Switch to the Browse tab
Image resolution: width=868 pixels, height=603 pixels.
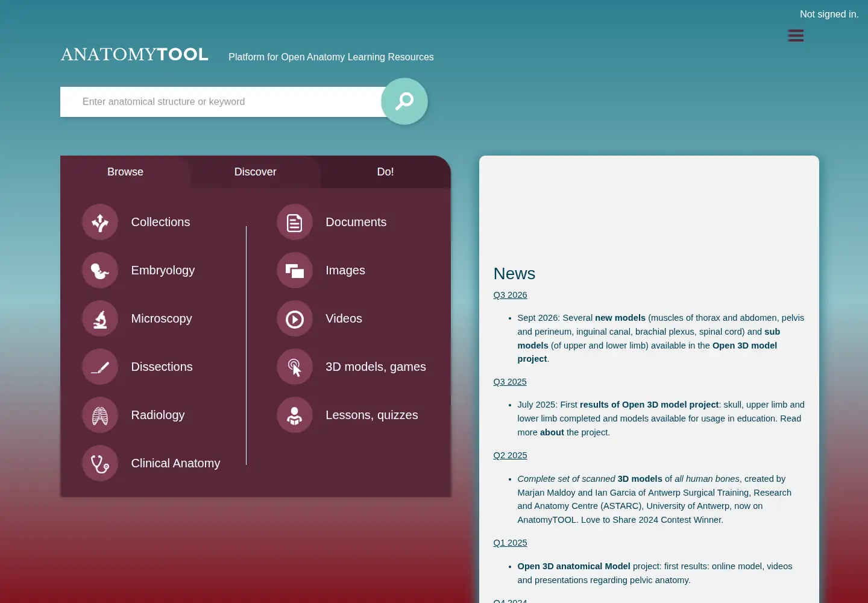tap(125, 172)
